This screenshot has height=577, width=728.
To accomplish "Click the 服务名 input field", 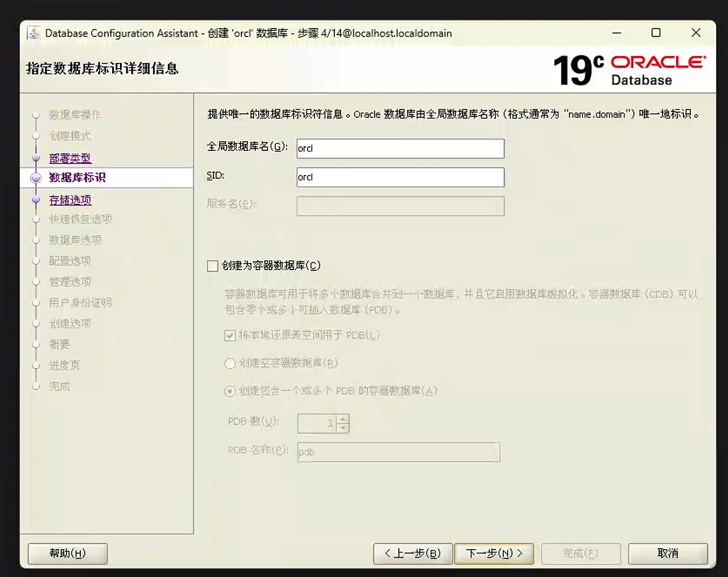I will point(400,206).
